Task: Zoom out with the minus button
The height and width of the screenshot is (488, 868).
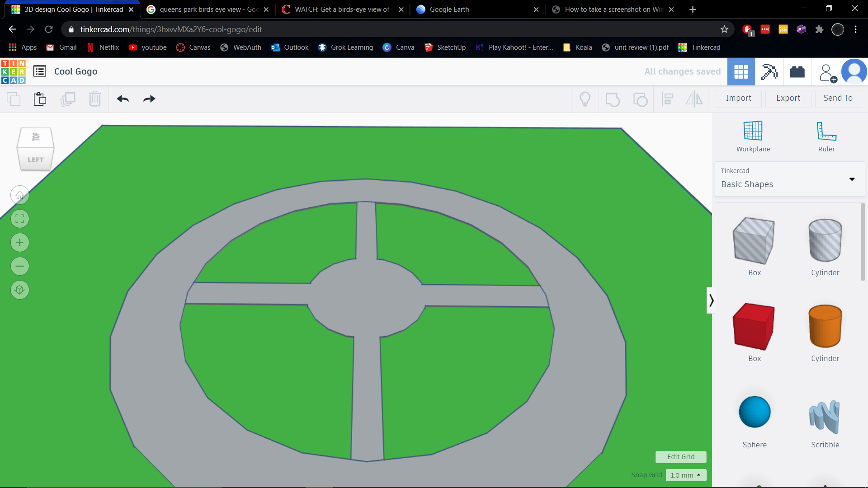Action: (x=20, y=266)
